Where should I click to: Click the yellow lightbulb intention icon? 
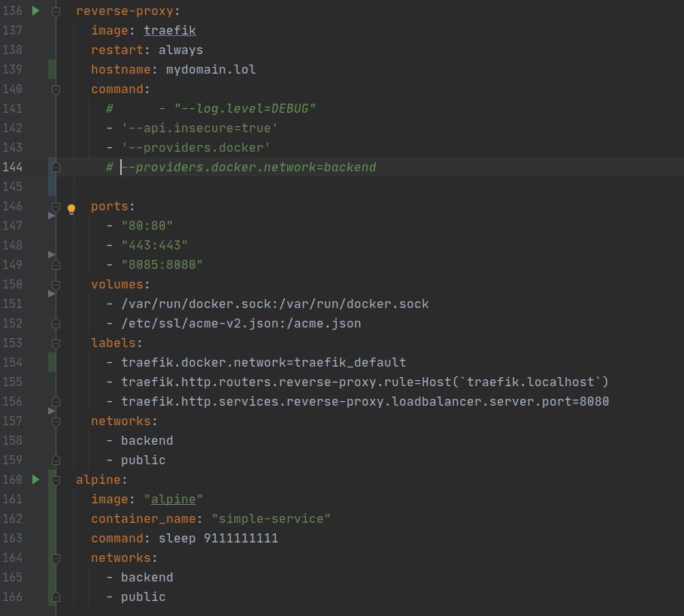(71, 210)
